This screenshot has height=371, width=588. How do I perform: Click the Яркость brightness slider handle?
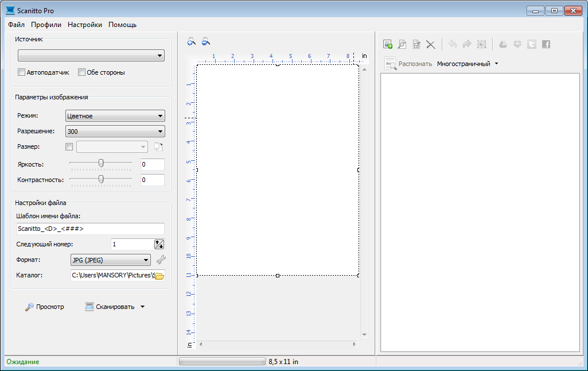pyautogui.click(x=101, y=164)
